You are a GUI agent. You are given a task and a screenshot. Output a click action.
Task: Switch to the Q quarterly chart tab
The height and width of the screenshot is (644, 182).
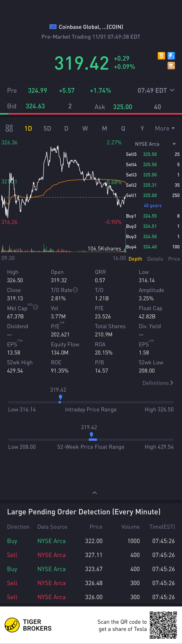(x=123, y=128)
